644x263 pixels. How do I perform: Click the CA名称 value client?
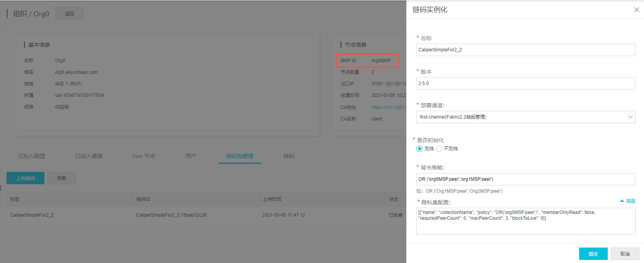pyautogui.click(x=377, y=119)
